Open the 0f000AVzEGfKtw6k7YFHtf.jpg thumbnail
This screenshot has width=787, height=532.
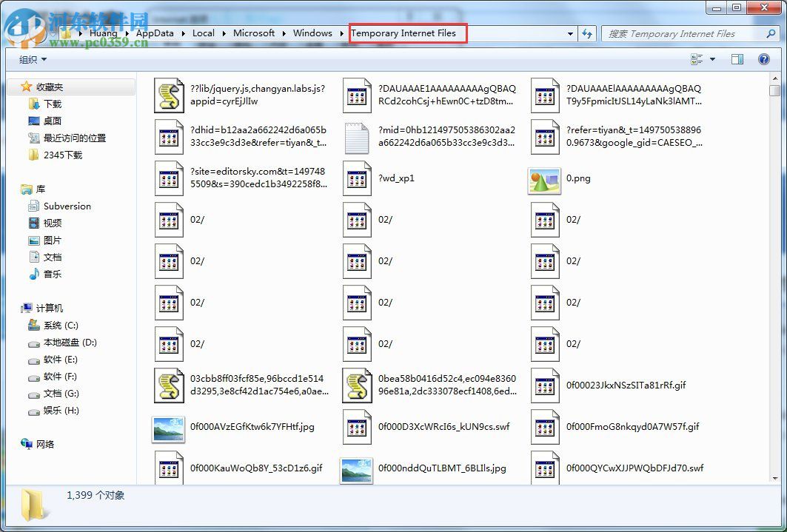pyautogui.click(x=168, y=426)
